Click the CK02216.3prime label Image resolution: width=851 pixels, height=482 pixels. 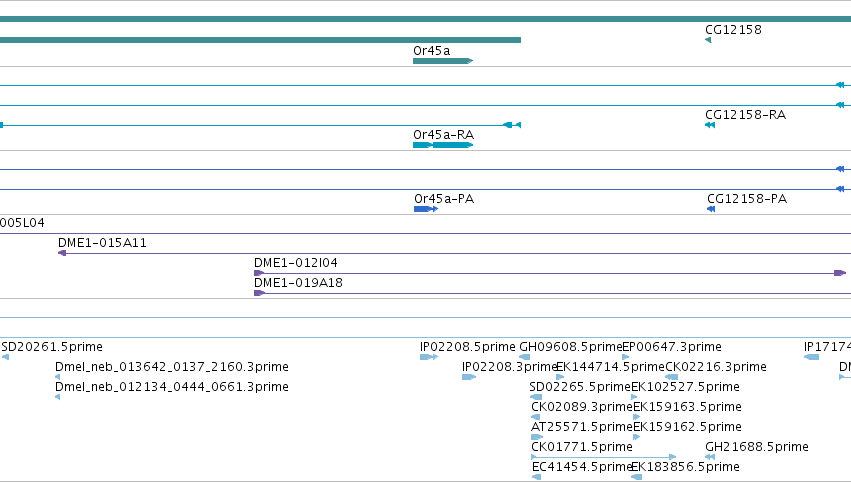(x=716, y=367)
